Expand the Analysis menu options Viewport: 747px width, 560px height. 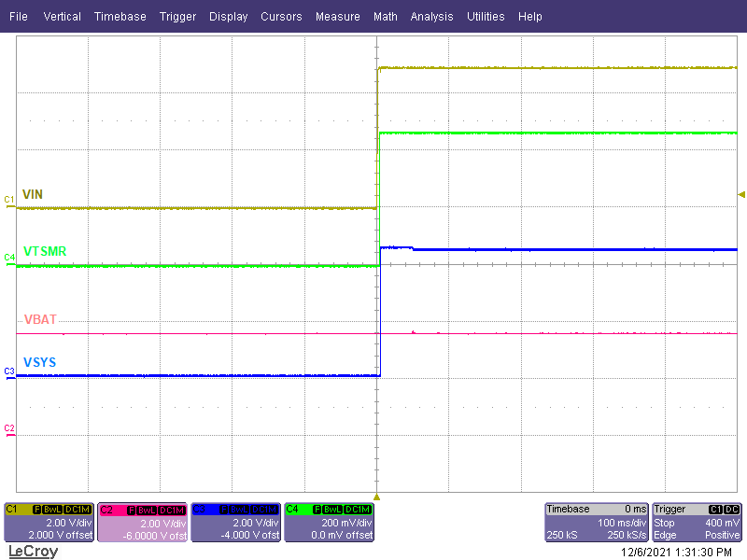click(x=431, y=16)
